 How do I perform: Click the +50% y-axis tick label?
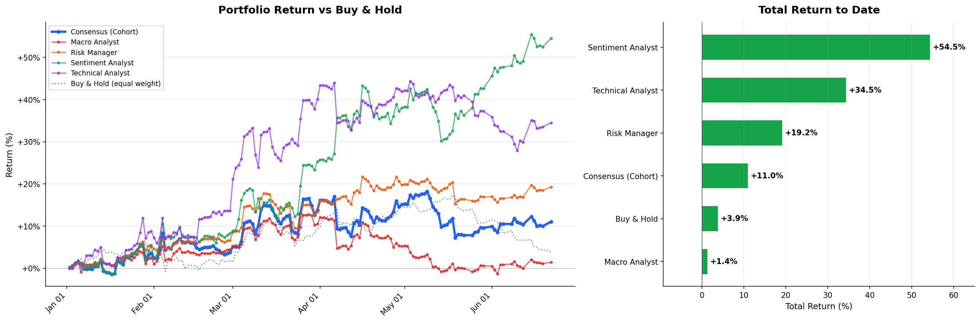coord(28,58)
